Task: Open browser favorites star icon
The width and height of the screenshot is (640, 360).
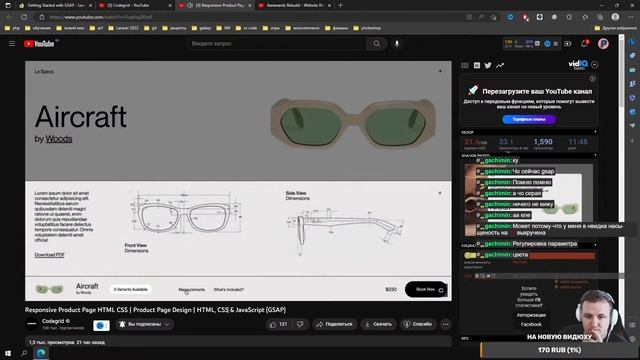Action: pos(585,17)
